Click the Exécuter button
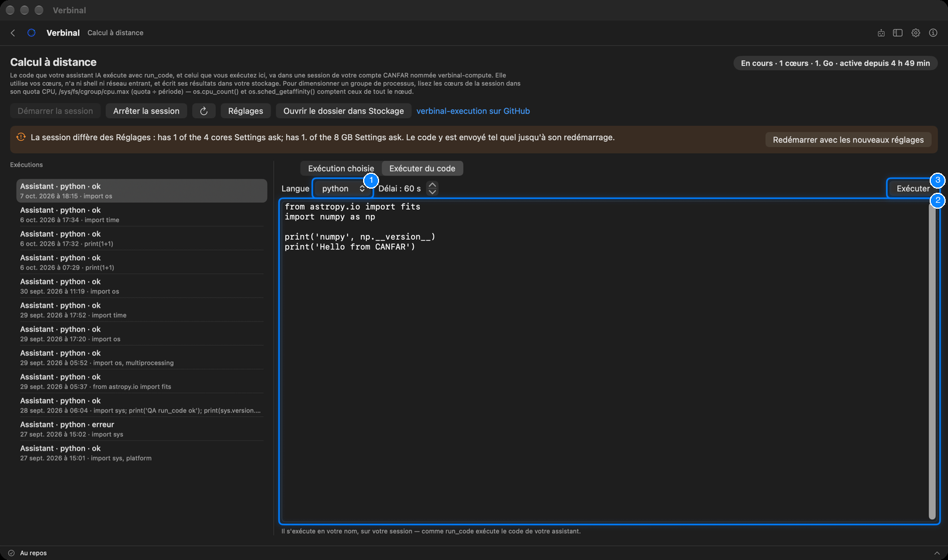This screenshot has height=560, width=948. tap(913, 189)
